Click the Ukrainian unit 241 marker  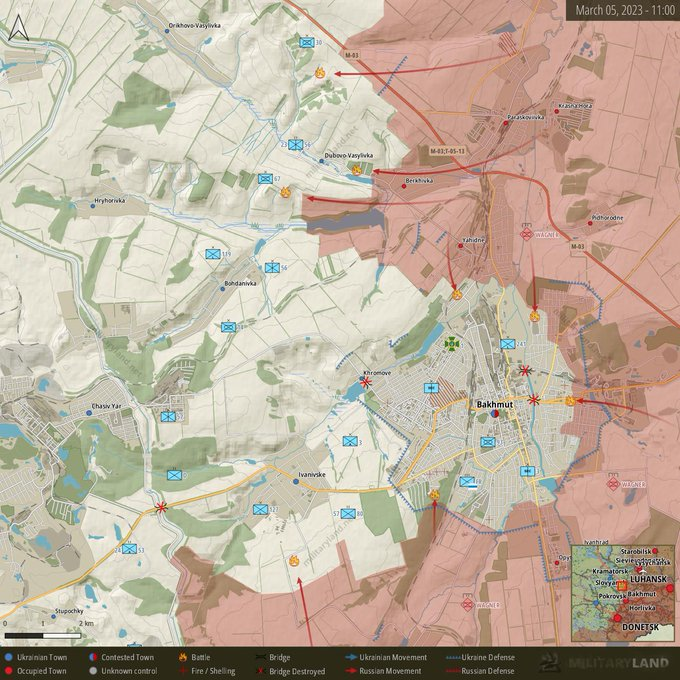tap(508, 344)
